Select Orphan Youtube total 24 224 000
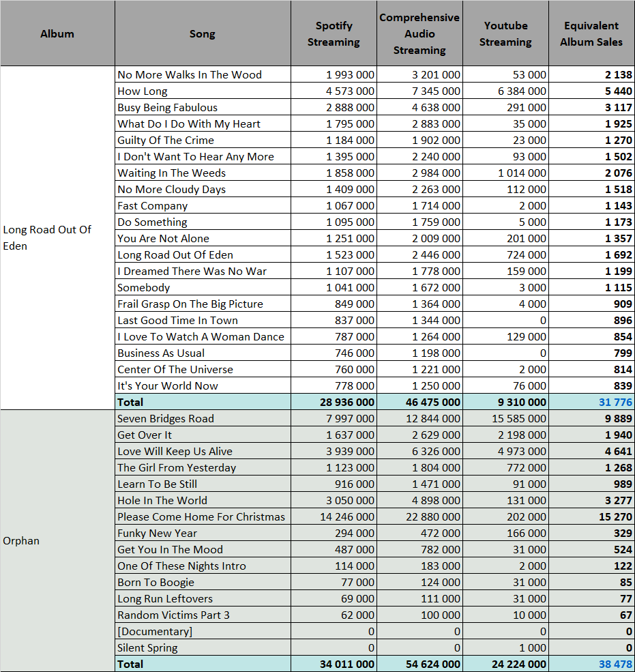The width and height of the screenshot is (635, 672). click(x=505, y=664)
